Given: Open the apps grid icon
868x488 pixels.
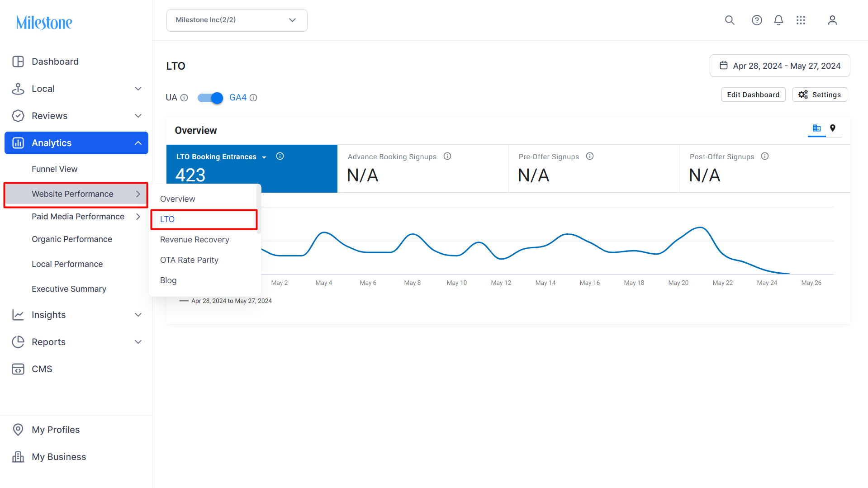Looking at the screenshot, I should click(801, 20).
